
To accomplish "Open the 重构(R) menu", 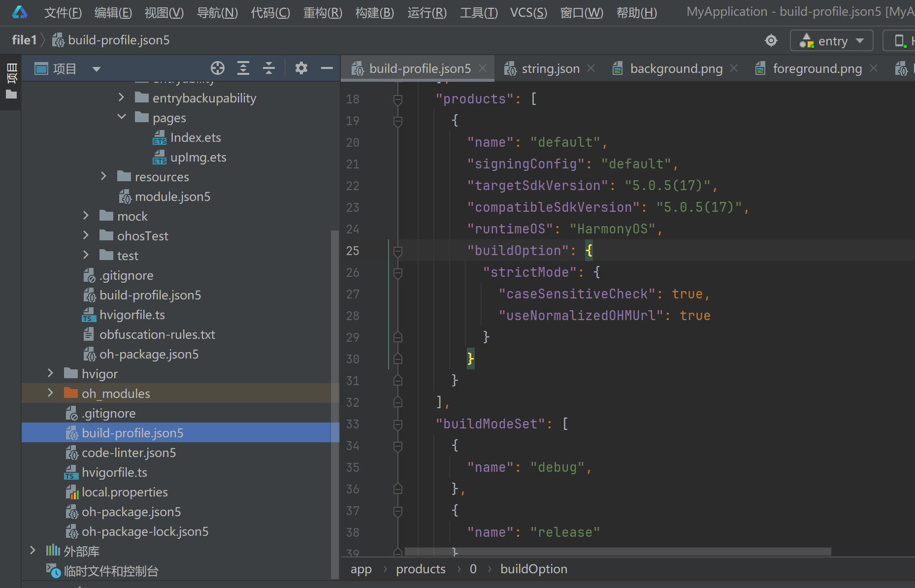I will [x=323, y=12].
